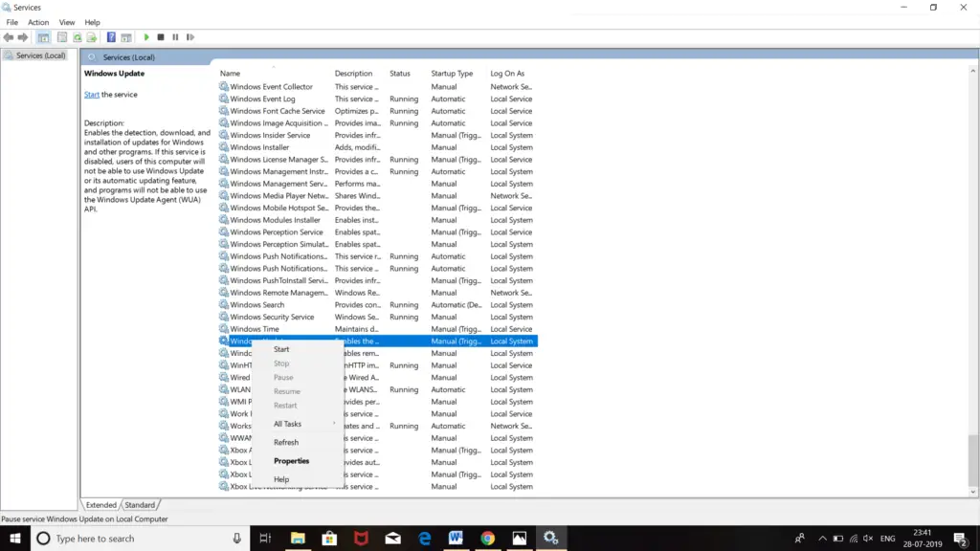Select the Windows Perception Service name
This screenshot has width=980, height=551.
click(x=277, y=231)
